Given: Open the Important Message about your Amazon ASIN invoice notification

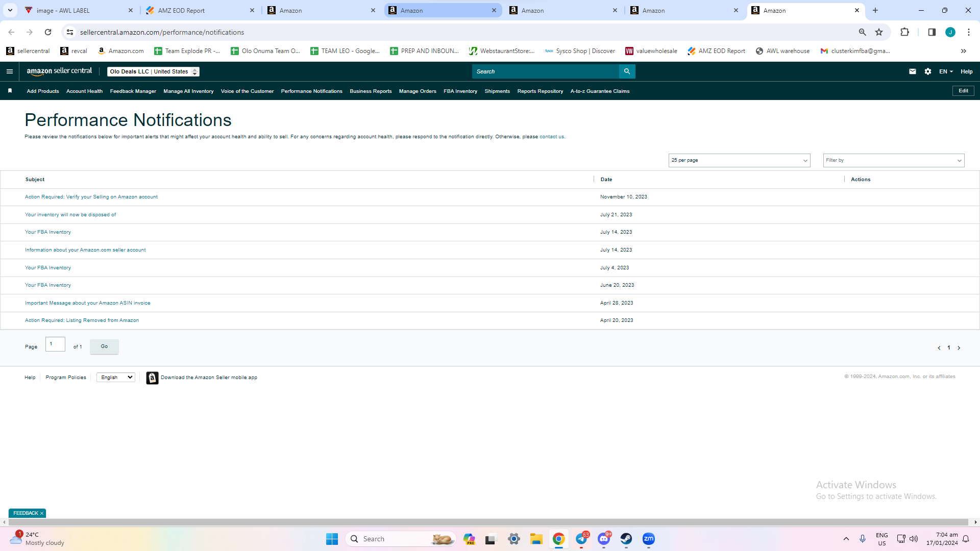Looking at the screenshot, I should (87, 303).
